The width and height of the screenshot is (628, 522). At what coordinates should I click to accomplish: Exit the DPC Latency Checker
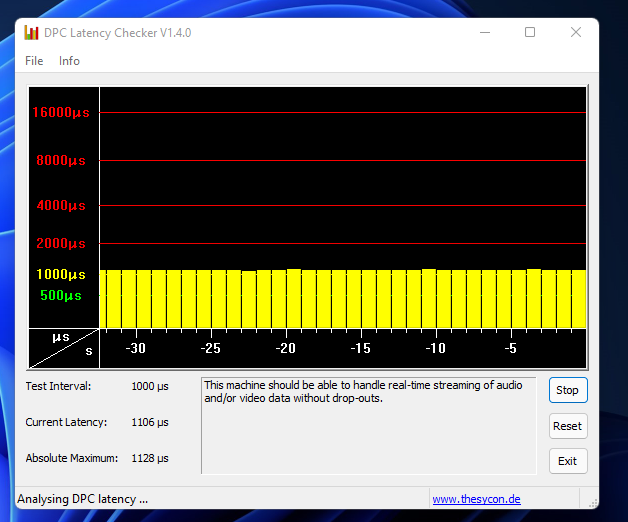coord(568,461)
